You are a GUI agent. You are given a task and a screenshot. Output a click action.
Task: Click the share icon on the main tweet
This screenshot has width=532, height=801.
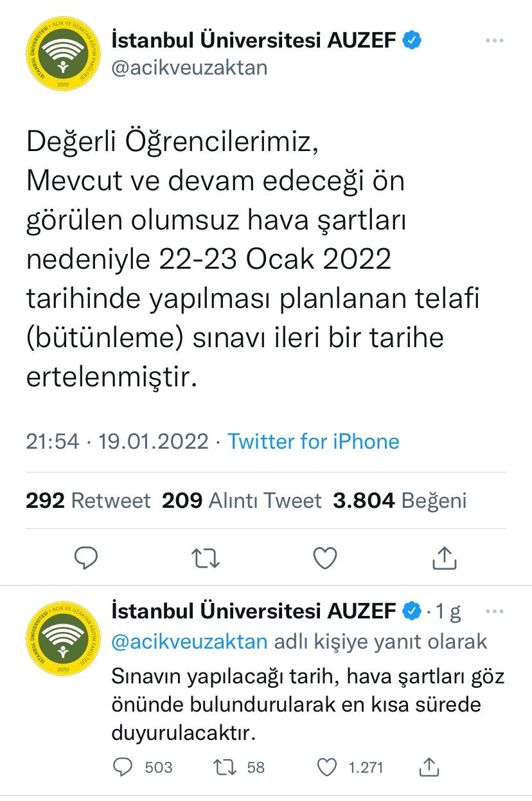(x=445, y=559)
